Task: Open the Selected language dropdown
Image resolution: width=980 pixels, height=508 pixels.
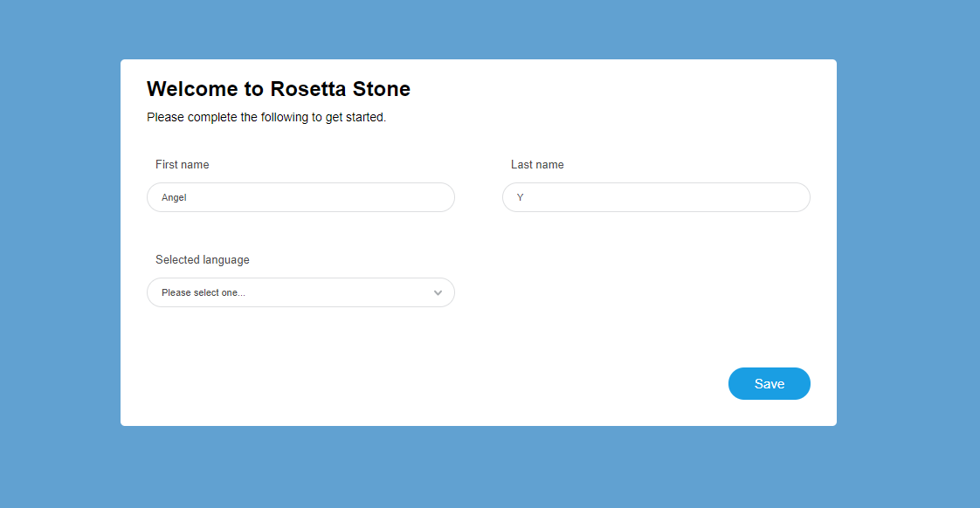Action: click(300, 292)
